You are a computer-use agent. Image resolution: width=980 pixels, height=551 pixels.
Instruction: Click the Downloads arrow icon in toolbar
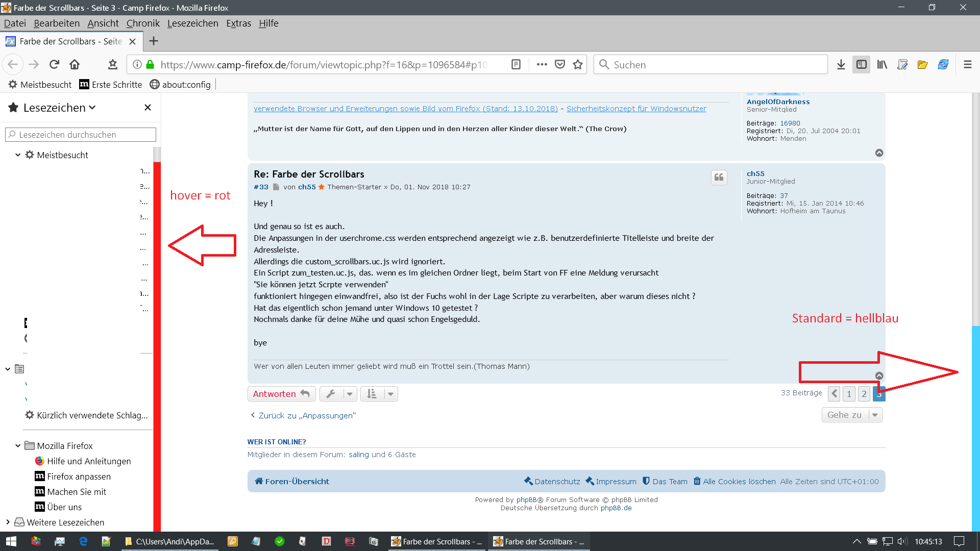tap(841, 65)
